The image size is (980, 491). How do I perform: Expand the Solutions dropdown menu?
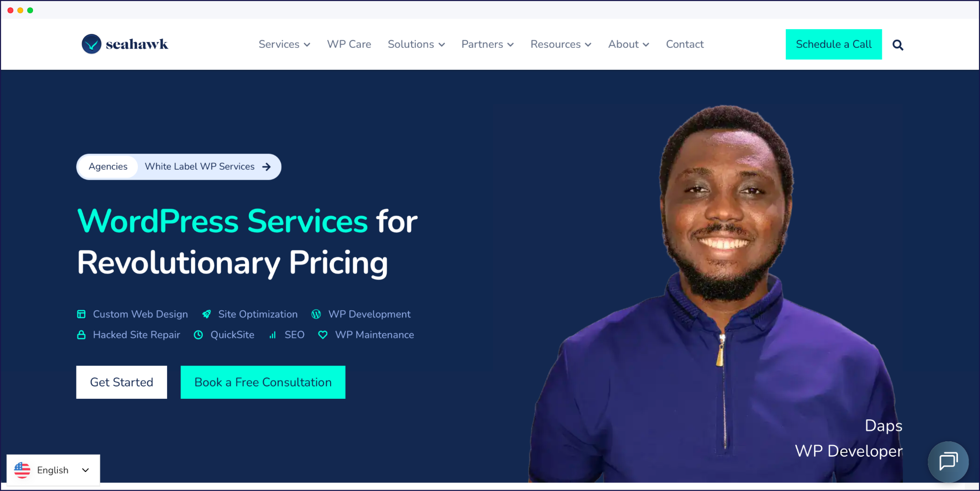pos(416,44)
